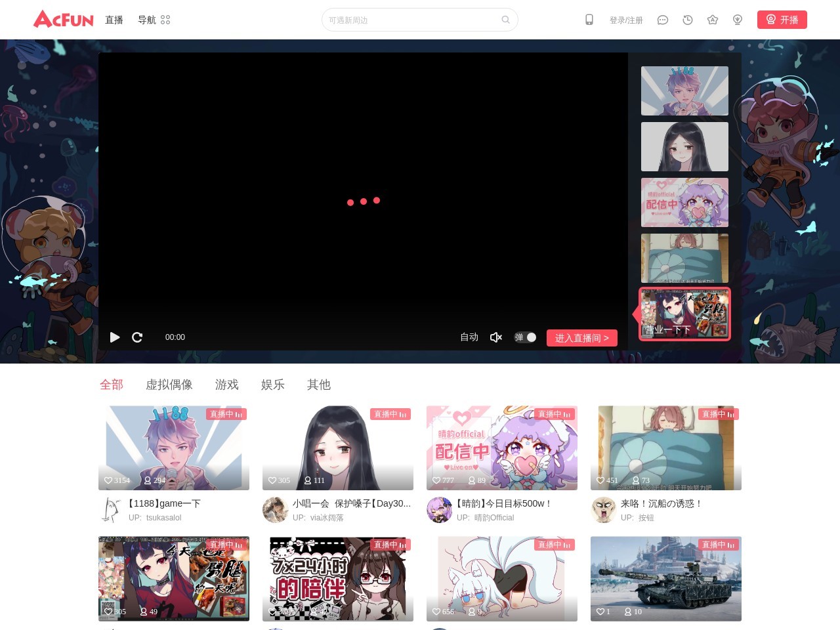This screenshot has height=630, width=840.
Task: Click the via冰阔落 uploader name
Action: (x=327, y=518)
